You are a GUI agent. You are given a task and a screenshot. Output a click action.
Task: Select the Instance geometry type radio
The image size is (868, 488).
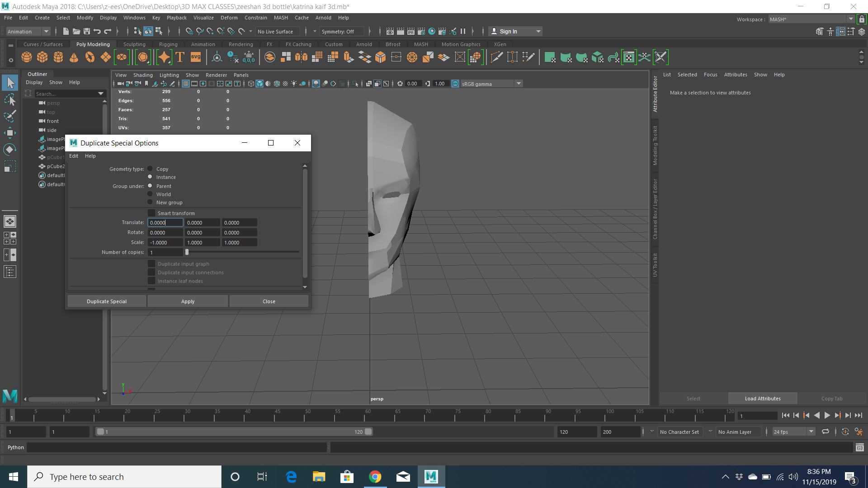point(150,177)
